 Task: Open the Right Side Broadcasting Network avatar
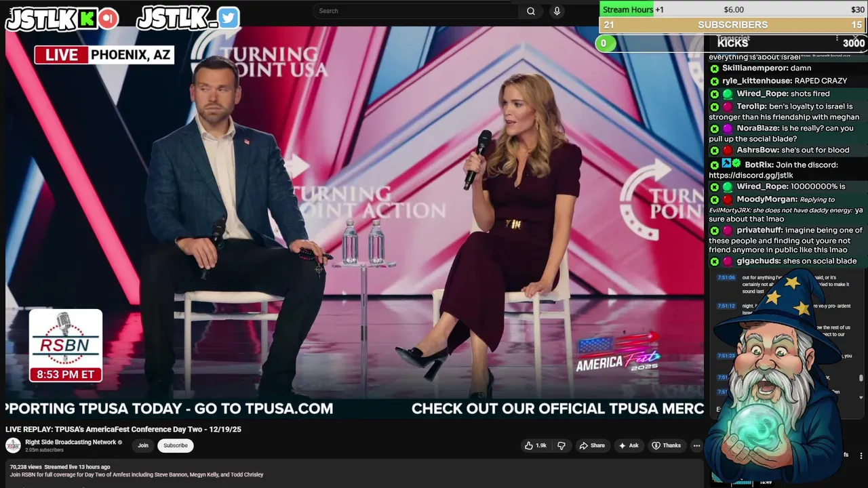click(13, 445)
